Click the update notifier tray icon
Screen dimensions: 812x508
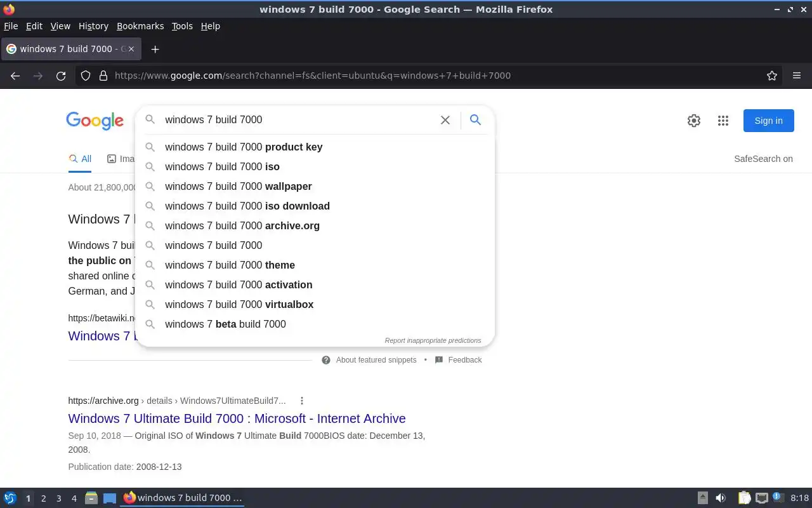click(x=778, y=497)
